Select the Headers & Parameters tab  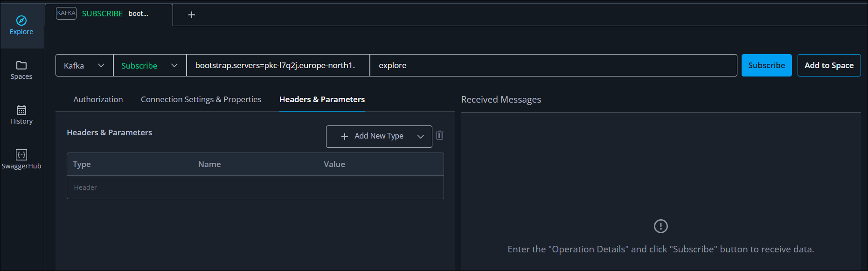[x=321, y=99]
